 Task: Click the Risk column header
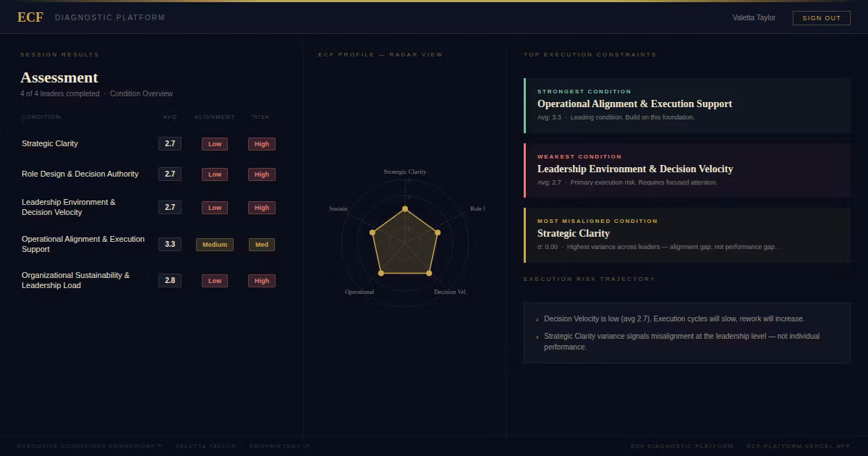point(260,117)
